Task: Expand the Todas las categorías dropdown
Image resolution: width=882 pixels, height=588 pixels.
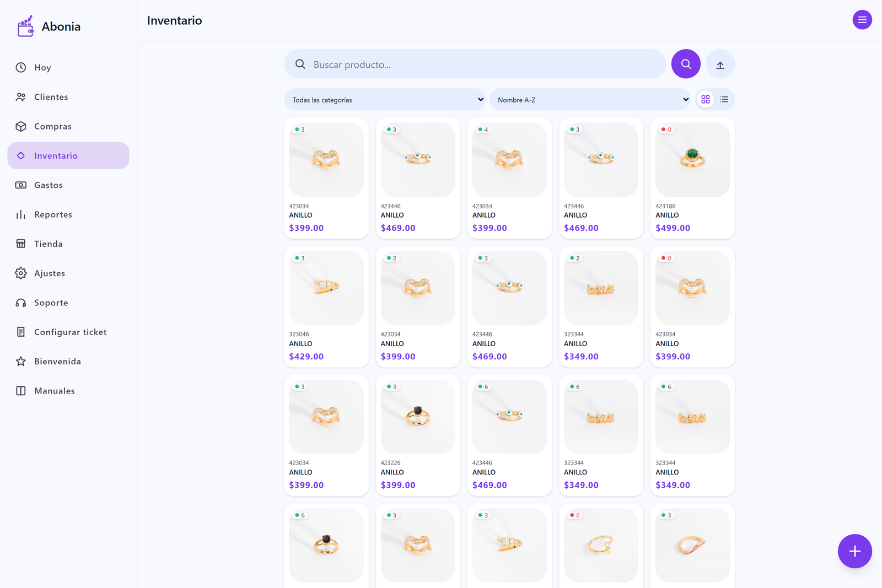Action: tap(385, 100)
